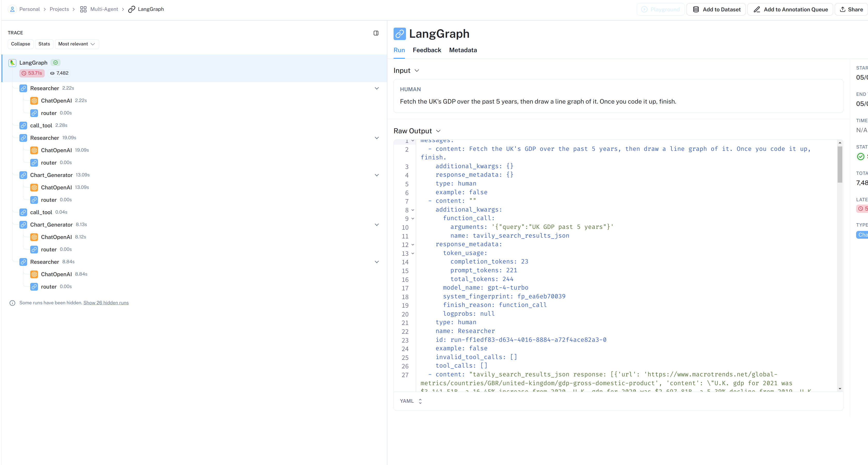The width and height of the screenshot is (868, 465).
Task: Fold line 12 response_metadata in YAML
Action: pyautogui.click(x=413, y=245)
